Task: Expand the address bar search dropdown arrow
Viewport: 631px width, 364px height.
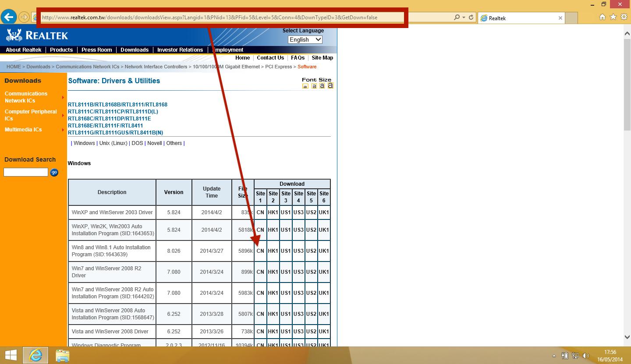Action: (x=463, y=18)
